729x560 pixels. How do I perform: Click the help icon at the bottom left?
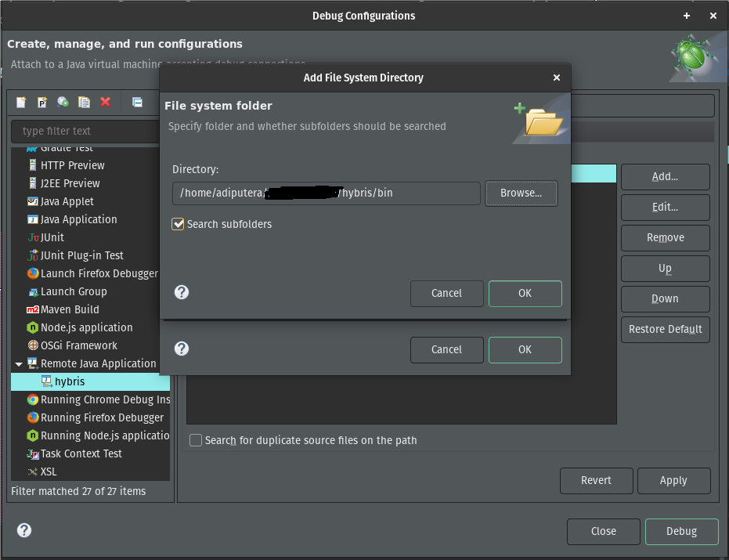click(23, 530)
